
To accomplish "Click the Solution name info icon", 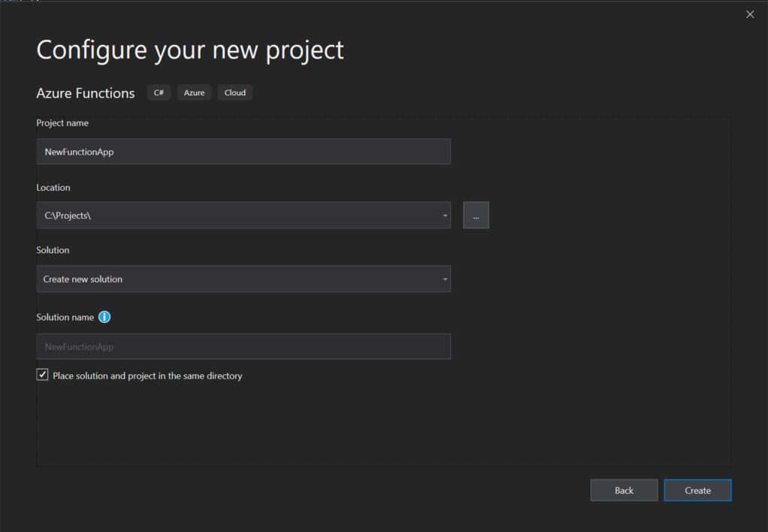I will 104,317.
